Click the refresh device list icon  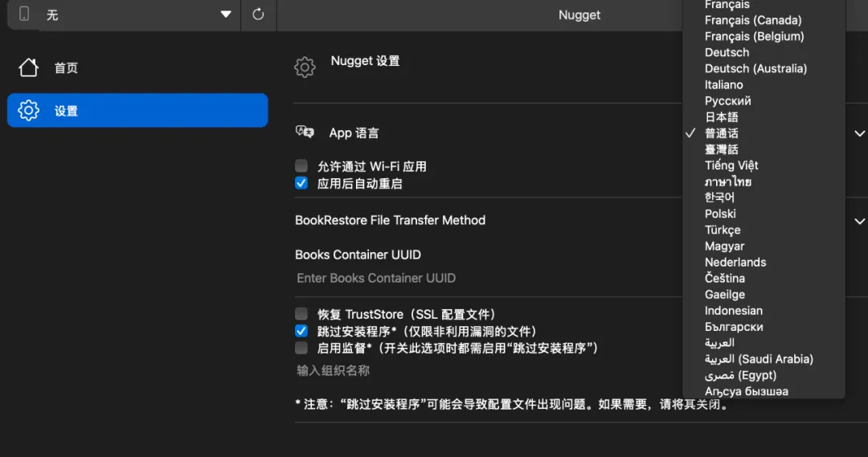pos(258,14)
